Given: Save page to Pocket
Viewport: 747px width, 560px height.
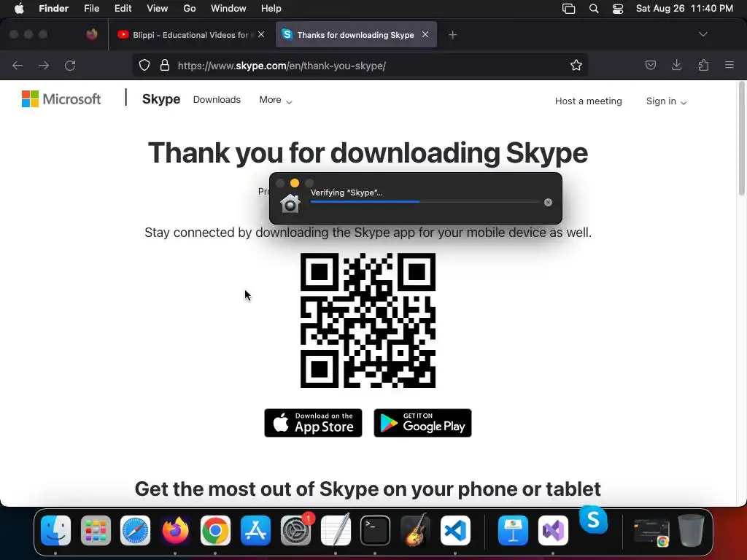Looking at the screenshot, I should click(x=650, y=65).
